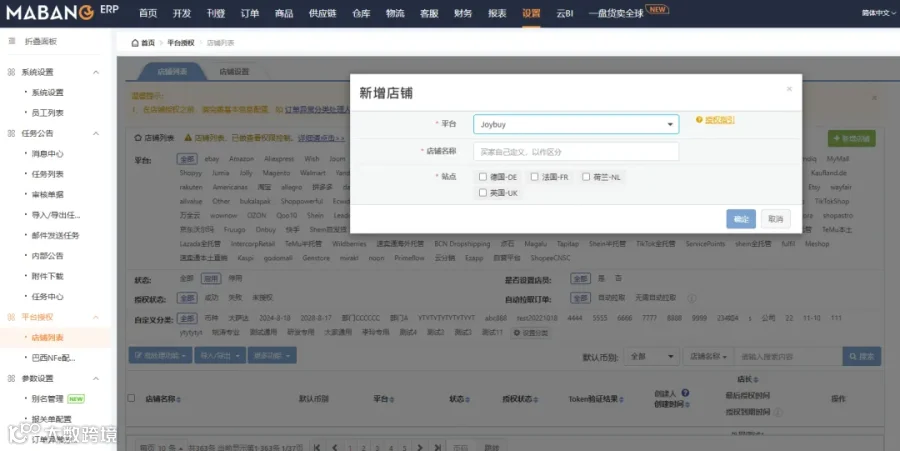Viewport: 900px width, 451px height.
Task: Switch to the 店铺列表 tab
Action: 172,72
